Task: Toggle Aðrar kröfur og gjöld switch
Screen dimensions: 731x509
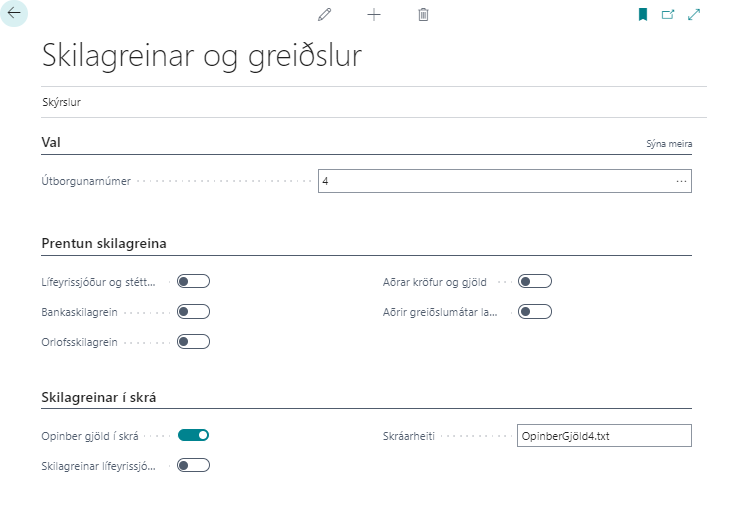Action: pos(535,282)
